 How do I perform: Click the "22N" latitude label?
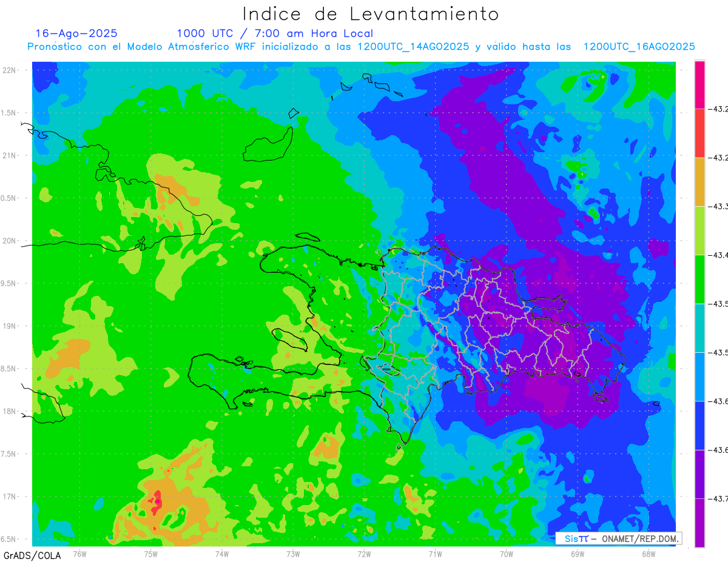(x=10, y=70)
